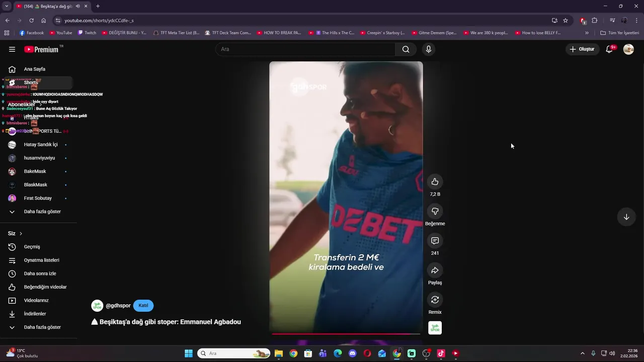Show more bookmarks with the chevron
This screenshot has width=644, height=362.
pyautogui.click(x=587, y=33)
